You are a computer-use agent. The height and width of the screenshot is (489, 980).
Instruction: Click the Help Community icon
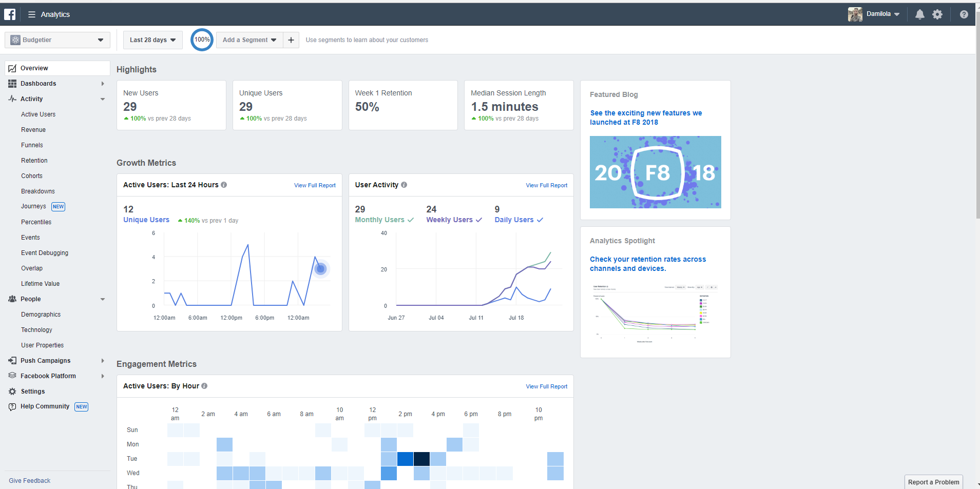(x=12, y=406)
